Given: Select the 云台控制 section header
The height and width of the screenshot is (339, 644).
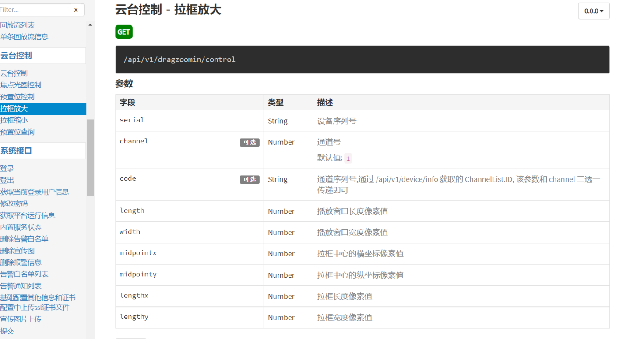Looking at the screenshot, I should [16, 56].
